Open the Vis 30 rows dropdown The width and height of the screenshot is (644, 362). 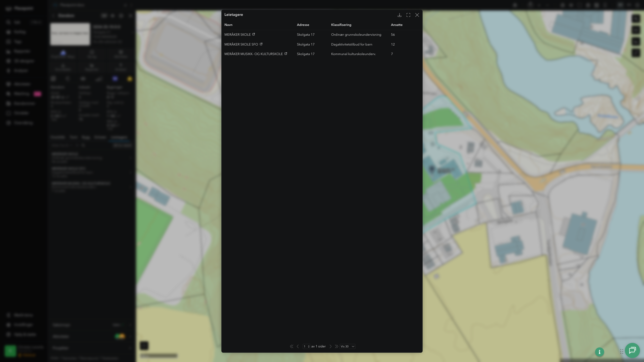tap(347, 346)
